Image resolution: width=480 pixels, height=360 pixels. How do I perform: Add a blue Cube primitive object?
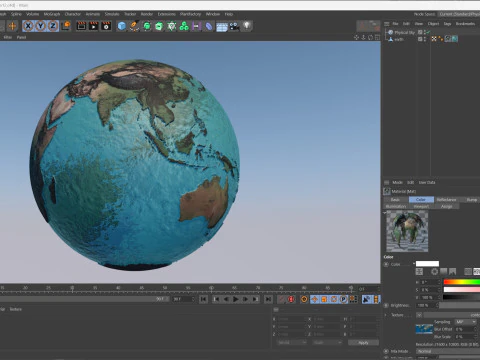[x=122, y=26]
